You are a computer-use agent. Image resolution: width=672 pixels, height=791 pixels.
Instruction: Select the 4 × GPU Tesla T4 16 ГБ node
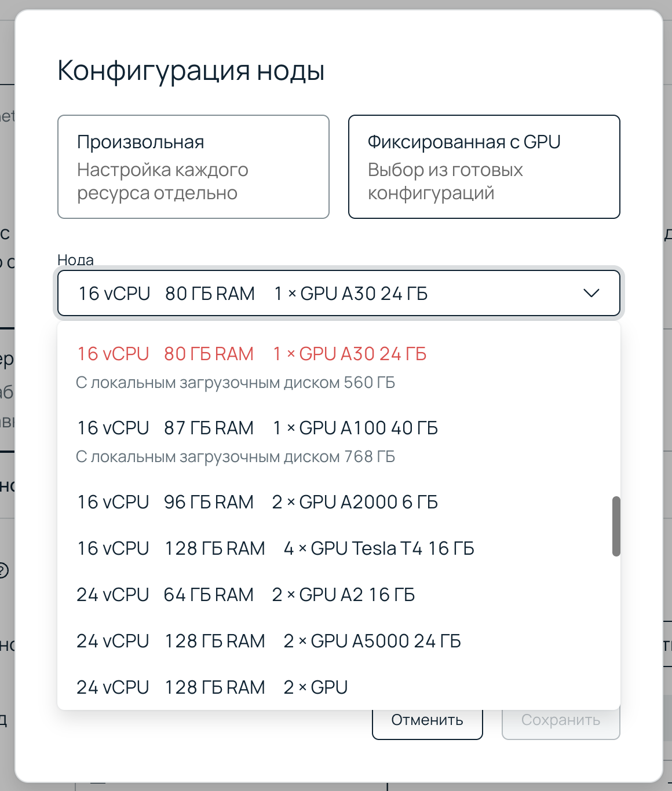[x=276, y=548]
